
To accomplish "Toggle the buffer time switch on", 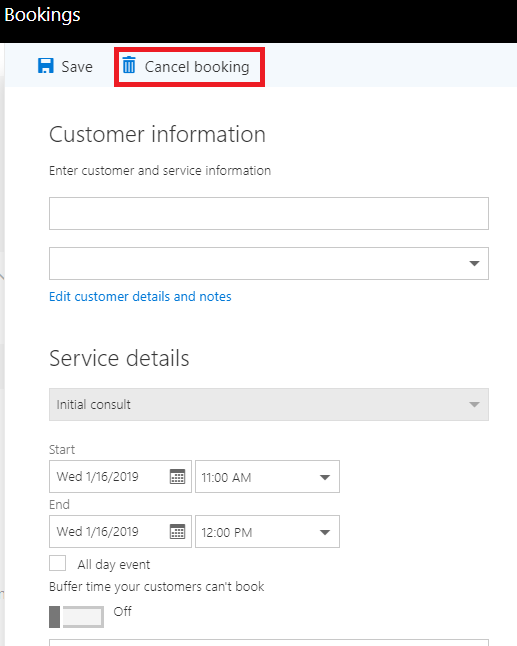I will pyautogui.click(x=76, y=617).
